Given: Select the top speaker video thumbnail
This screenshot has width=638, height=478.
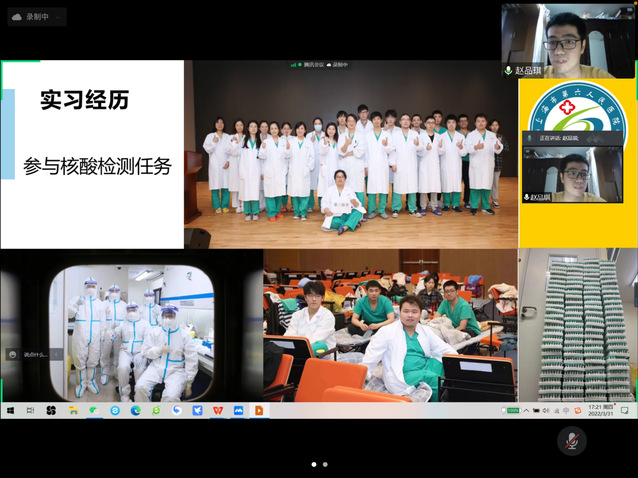Looking at the screenshot, I should [x=568, y=40].
